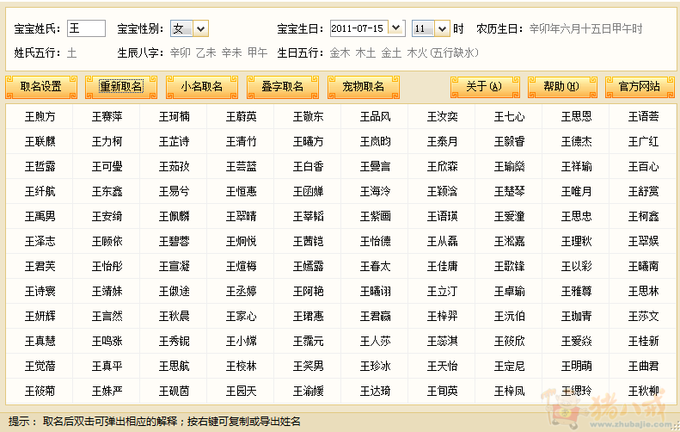Pick the name 王芷诗

(x=174, y=142)
